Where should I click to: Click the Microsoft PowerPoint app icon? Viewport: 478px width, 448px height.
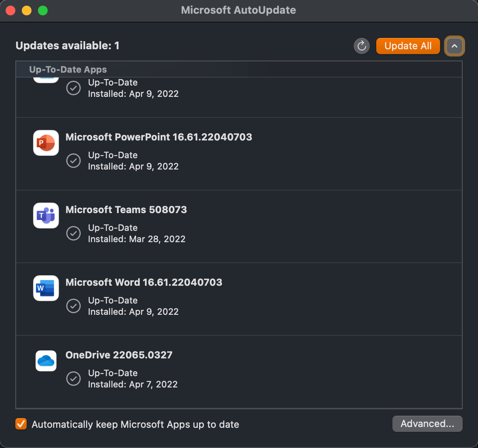pyautogui.click(x=46, y=143)
